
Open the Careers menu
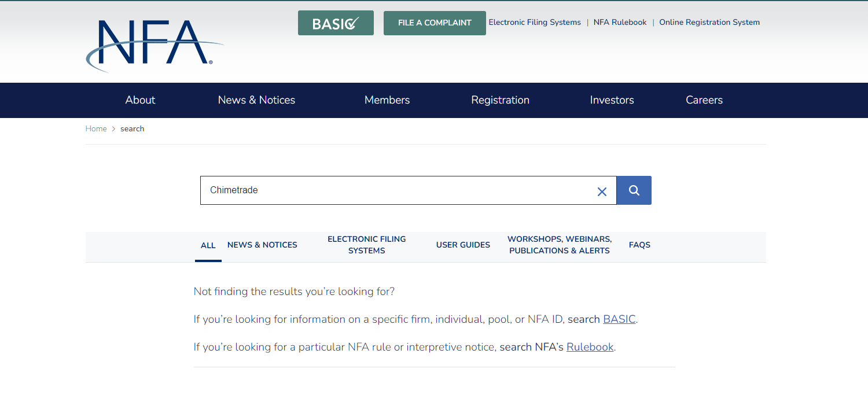coord(704,100)
